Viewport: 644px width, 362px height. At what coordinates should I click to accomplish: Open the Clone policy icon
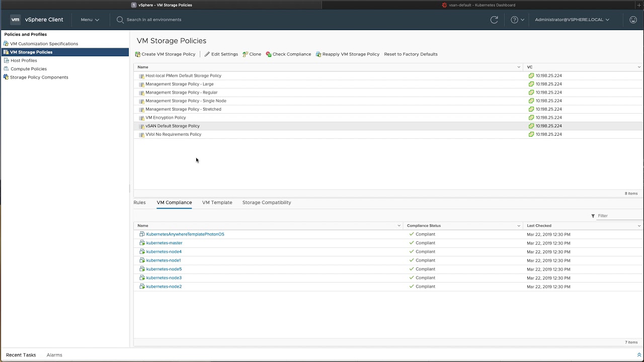245,54
